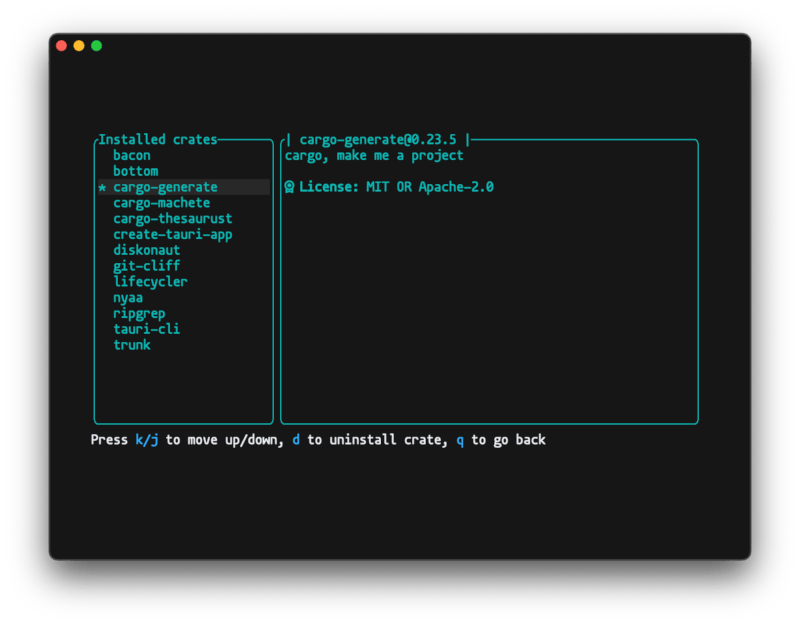Pick ripgrep in installed crates

139,313
